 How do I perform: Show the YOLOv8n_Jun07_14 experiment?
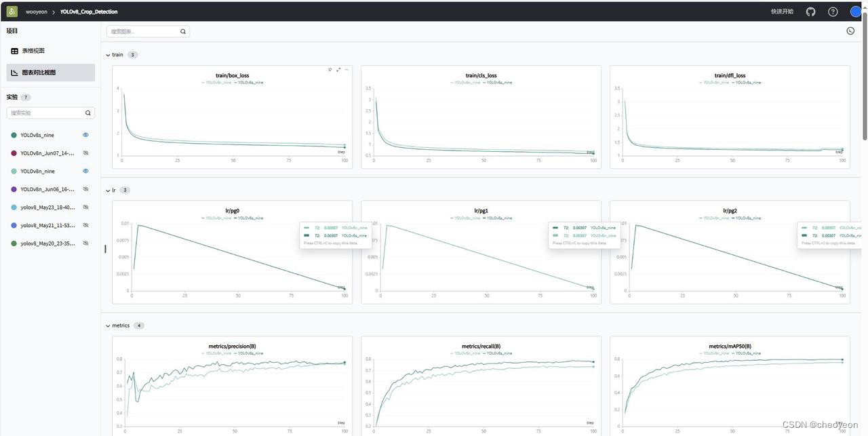85,153
